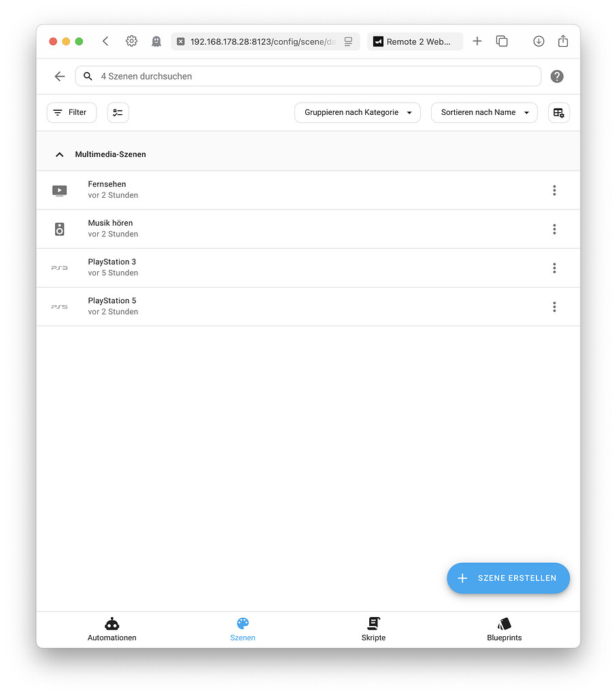
Task: Open the Safari downloads icon
Action: 538,41
